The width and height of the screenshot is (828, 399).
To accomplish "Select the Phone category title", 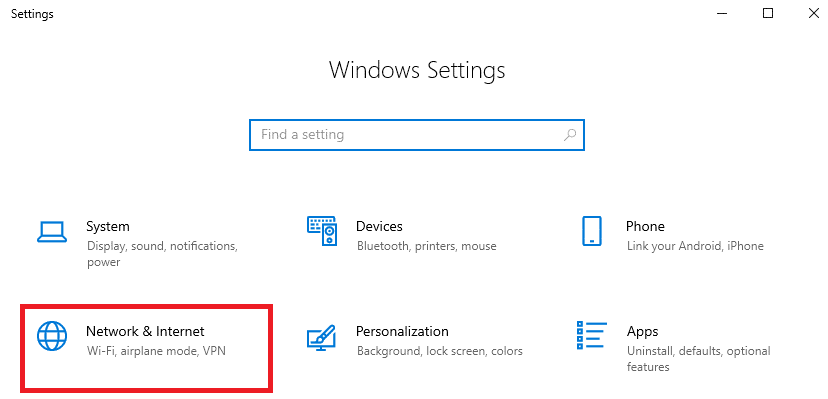I will [x=645, y=226].
